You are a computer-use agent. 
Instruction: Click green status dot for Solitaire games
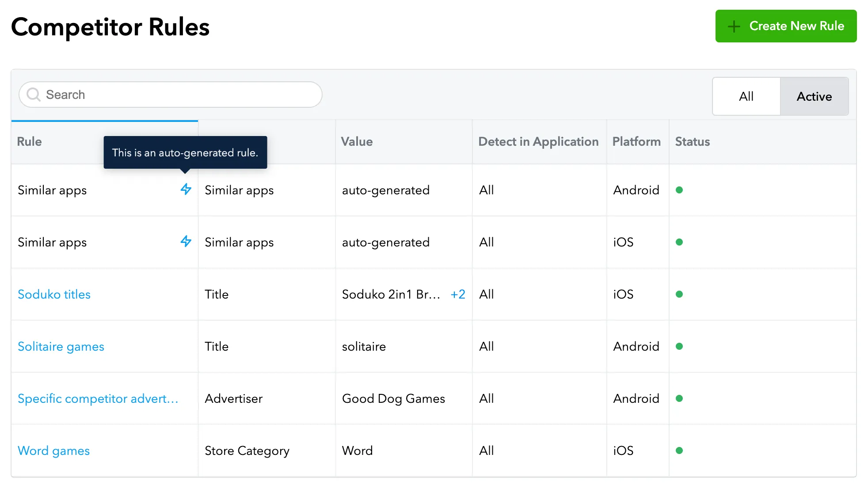(x=679, y=346)
